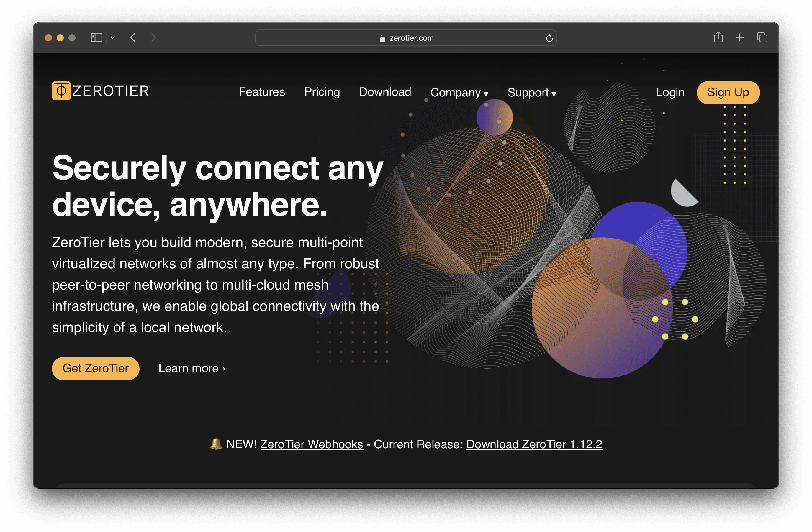Image resolution: width=812 pixels, height=532 pixels.
Task: Open a new tab with the plus icon
Action: 740,37
